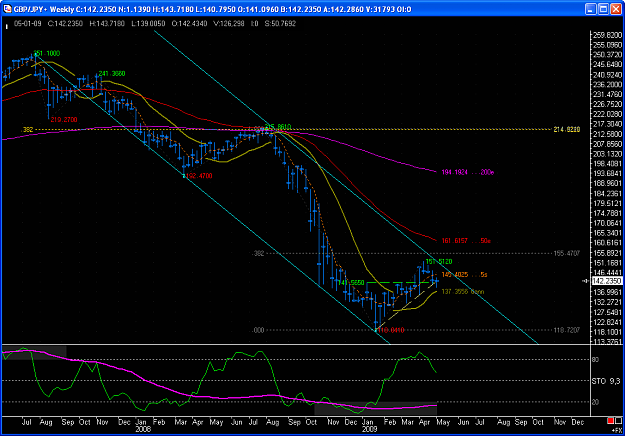Click the 161.6157 50e moving average label
This screenshot has width=625, height=436.
coord(466,241)
